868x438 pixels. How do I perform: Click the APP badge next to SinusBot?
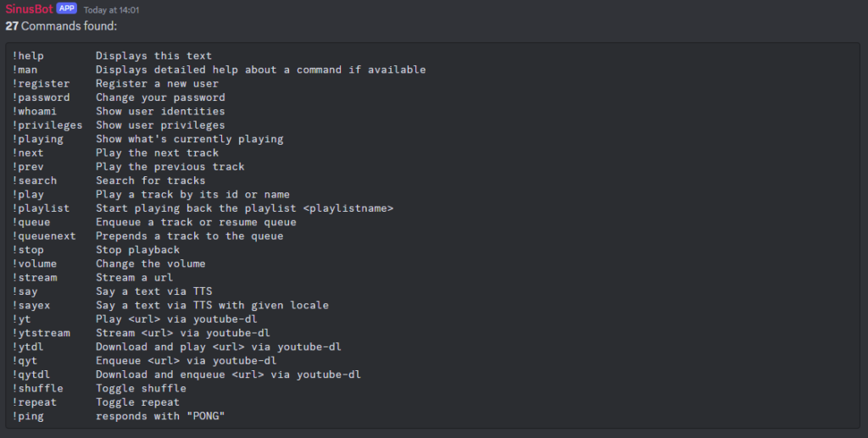[x=67, y=9]
